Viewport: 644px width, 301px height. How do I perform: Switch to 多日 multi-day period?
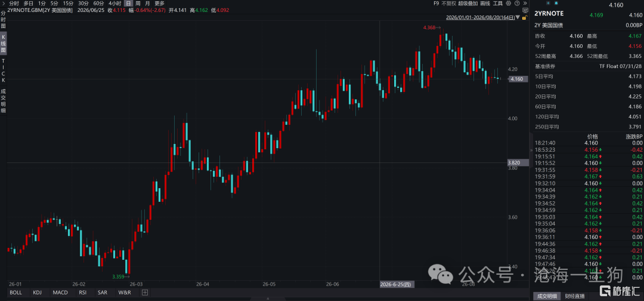coord(29,4)
